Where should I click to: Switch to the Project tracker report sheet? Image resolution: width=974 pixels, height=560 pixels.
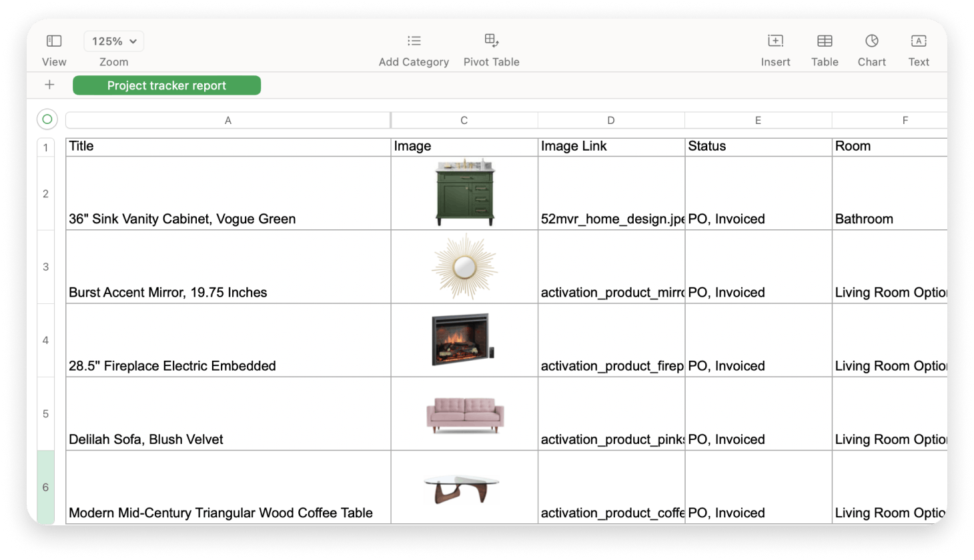(166, 85)
